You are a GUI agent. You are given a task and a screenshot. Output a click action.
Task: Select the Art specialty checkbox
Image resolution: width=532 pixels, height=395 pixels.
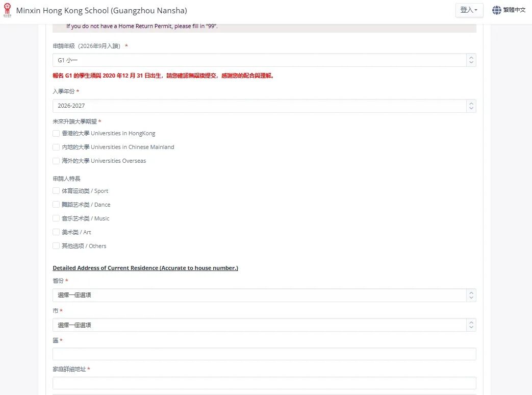pyautogui.click(x=56, y=233)
